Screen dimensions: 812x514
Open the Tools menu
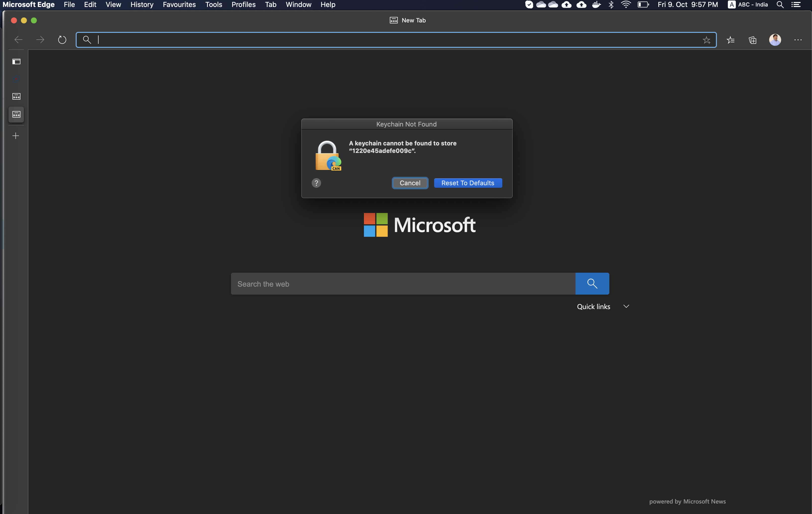point(213,4)
